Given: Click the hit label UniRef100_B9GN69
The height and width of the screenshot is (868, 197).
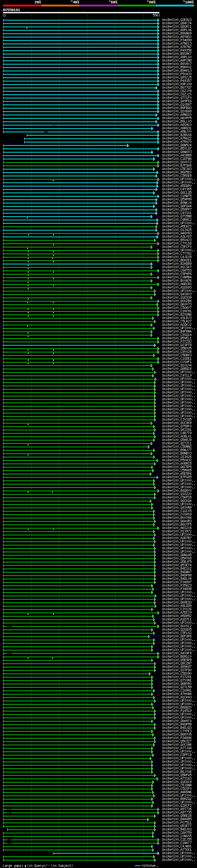Looking at the screenshot, I should pyautogui.click(x=177, y=33).
